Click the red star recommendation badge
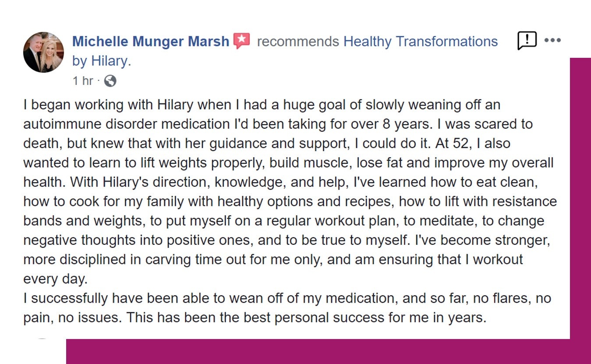Viewport: 591px width, 364px height. [241, 41]
